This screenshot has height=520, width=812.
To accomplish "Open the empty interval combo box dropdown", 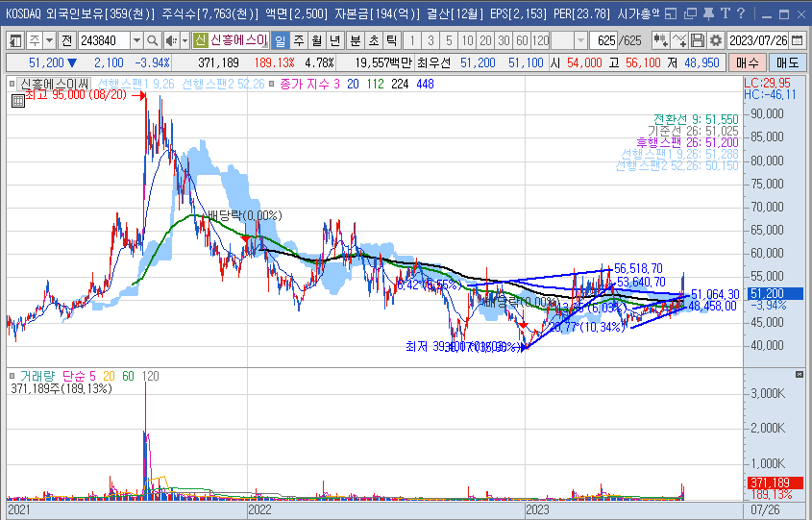I will (581, 39).
